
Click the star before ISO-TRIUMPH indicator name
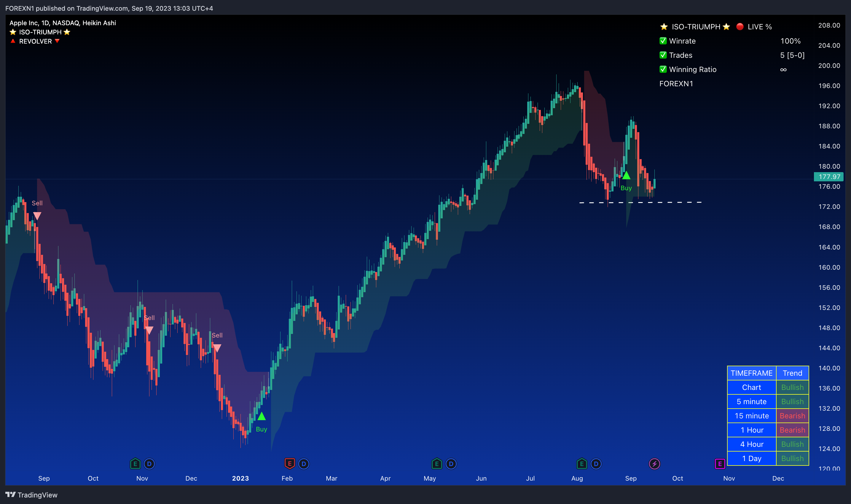click(x=13, y=32)
